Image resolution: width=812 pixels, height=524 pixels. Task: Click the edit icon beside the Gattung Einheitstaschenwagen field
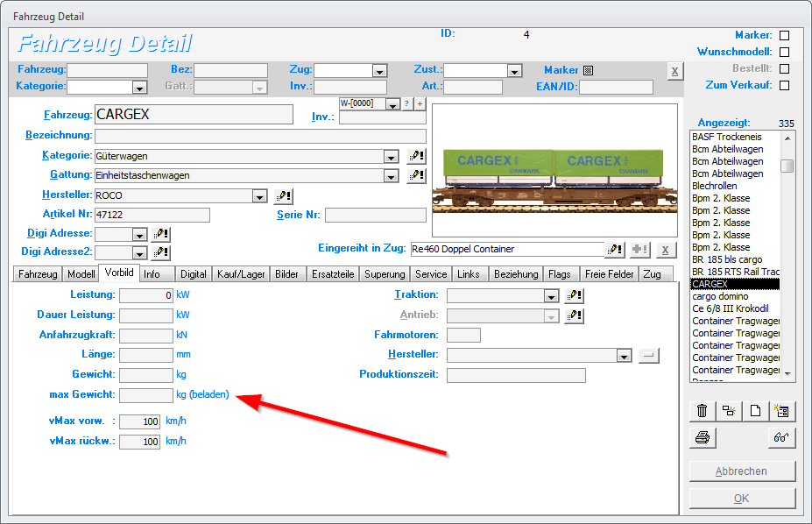(416, 175)
